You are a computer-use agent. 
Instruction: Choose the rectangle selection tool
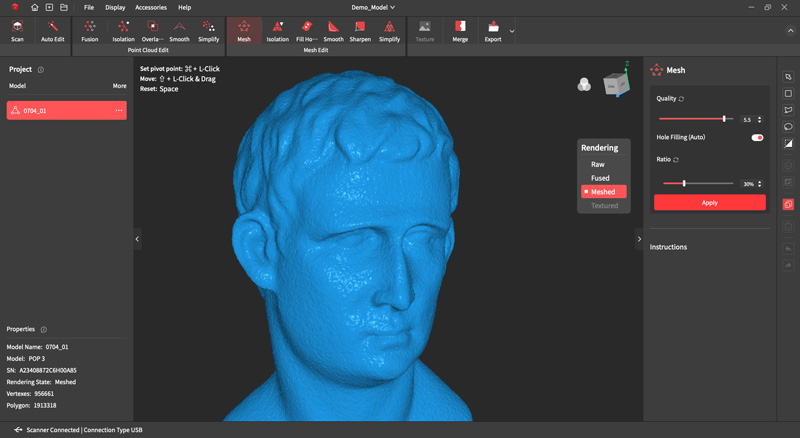(788, 93)
